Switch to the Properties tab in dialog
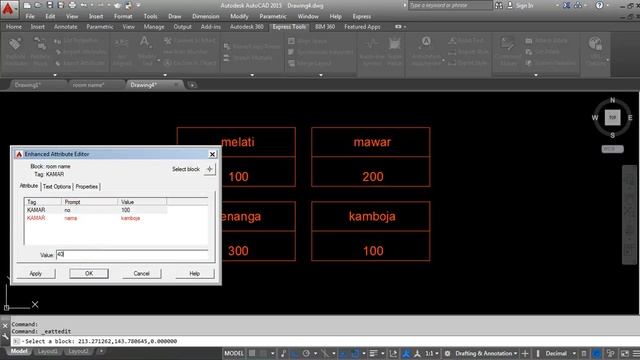Screen dimensions: 640x360 pyautogui.click(x=87, y=187)
